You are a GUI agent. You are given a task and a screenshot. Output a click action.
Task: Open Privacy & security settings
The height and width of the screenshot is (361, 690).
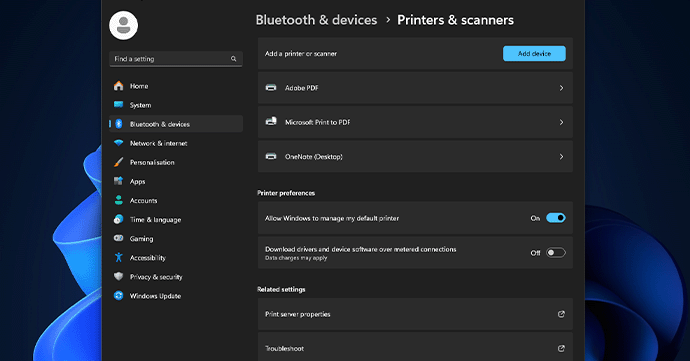point(176,276)
